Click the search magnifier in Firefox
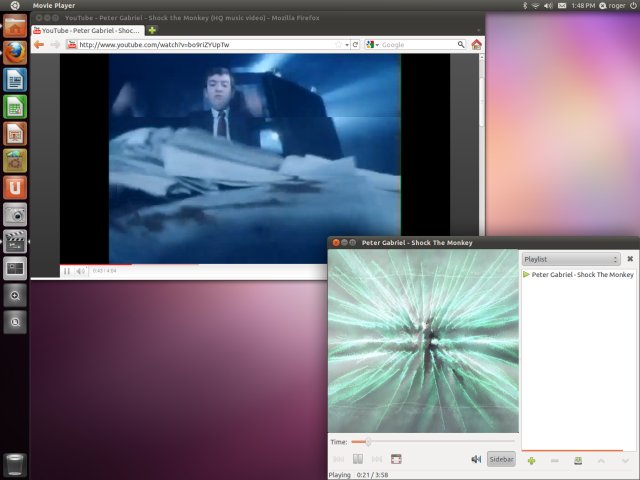 pos(461,44)
